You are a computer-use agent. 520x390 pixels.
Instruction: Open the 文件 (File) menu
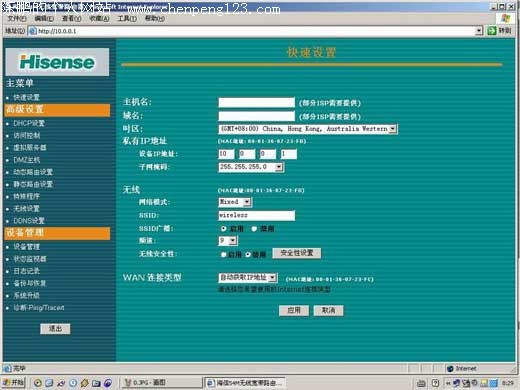[x=17, y=19]
